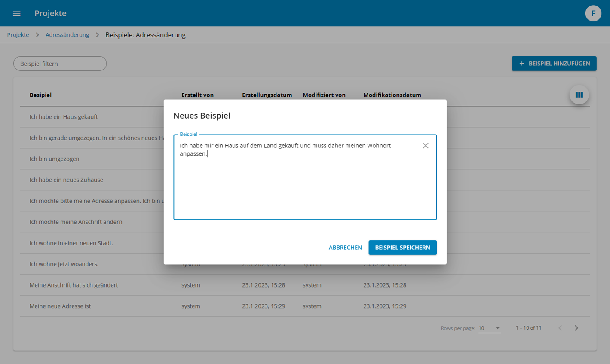
Task: Sort by the Modifikationsdatum column header
Action: click(x=392, y=95)
